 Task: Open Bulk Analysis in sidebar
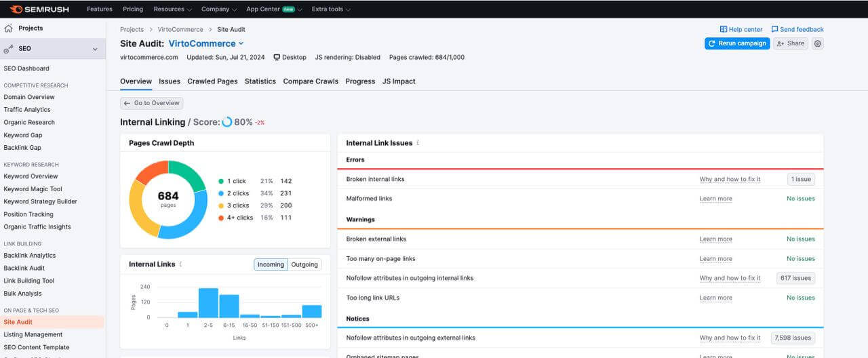(22, 294)
